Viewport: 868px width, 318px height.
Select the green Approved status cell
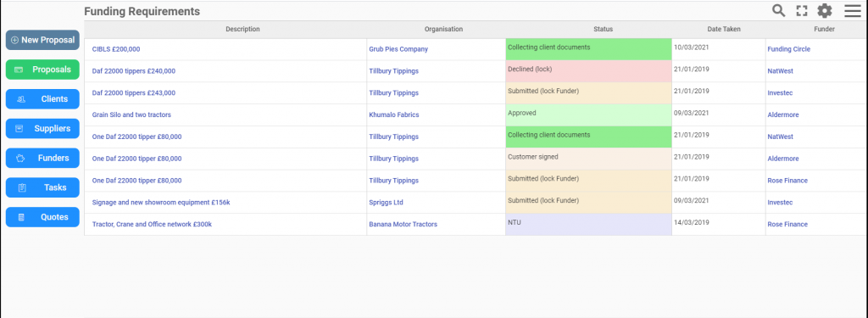588,114
